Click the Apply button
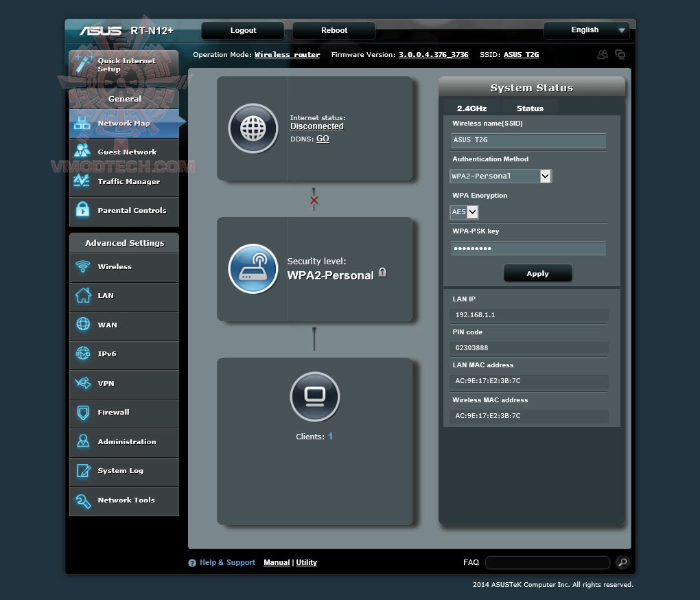The height and width of the screenshot is (600, 700). [x=537, y=273]
